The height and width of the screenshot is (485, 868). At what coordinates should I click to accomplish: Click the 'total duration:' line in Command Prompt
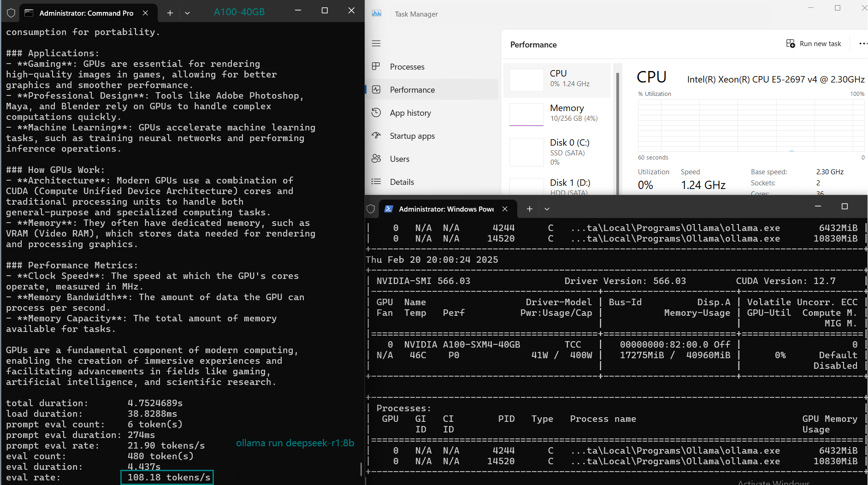(x=94, y=403)
